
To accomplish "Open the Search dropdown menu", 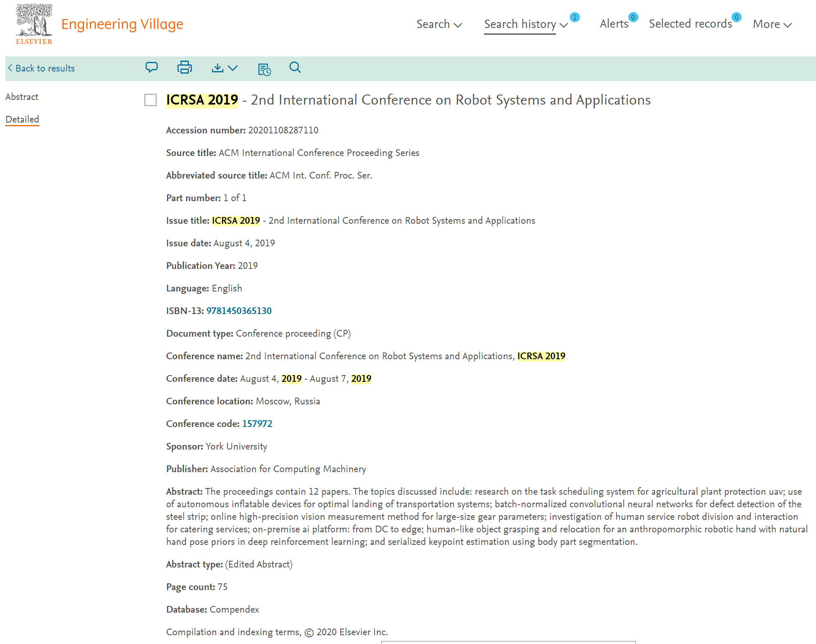I will click(439, 24).
